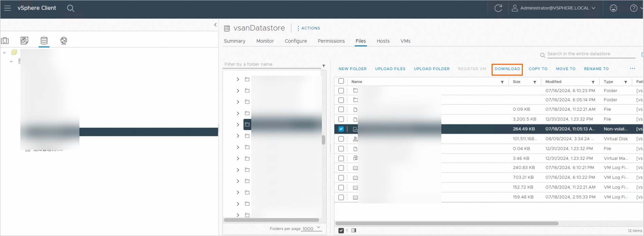The image size is (644, 236).
Task: Collapse the top vCenter tree node
Action: (x=4, y=53)
